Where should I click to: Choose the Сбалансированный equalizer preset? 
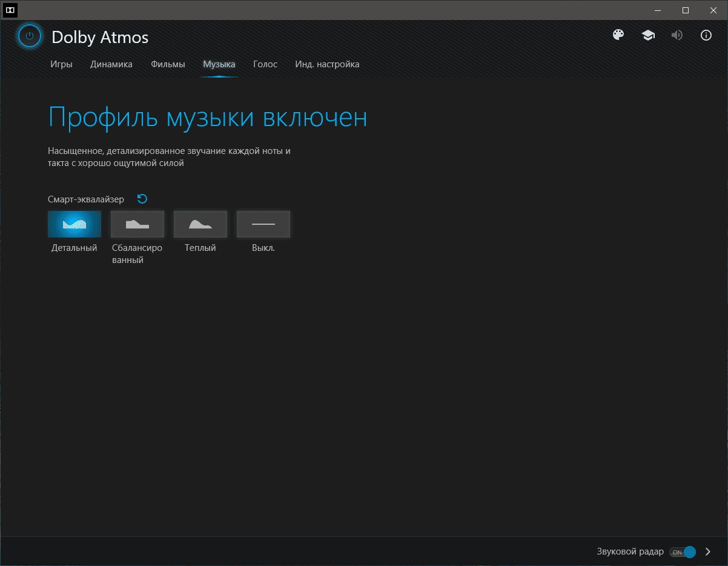[137, 224]
